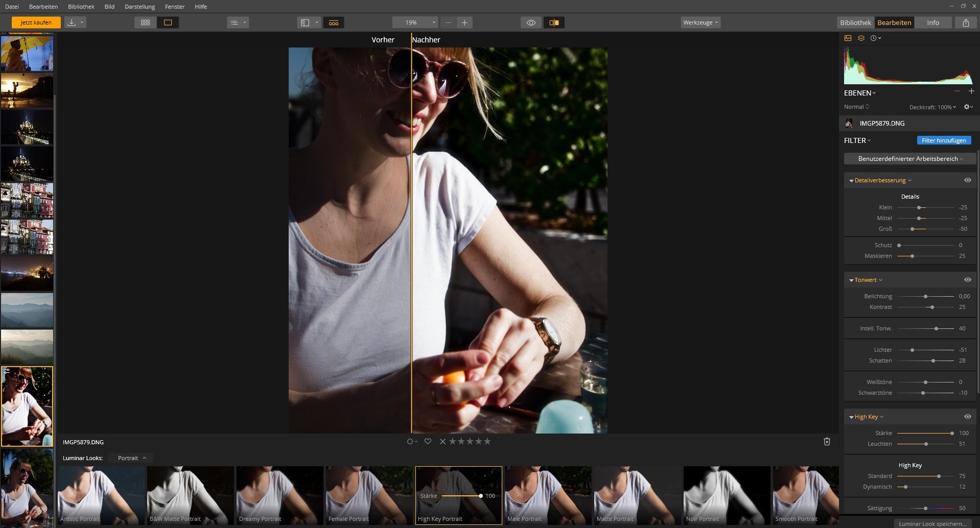Switch to single image view

click(x=168, y=22)
